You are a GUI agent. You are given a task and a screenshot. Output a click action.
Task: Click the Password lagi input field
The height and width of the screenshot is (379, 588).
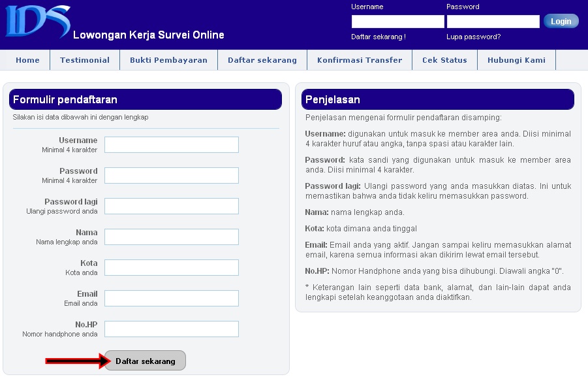(172, 206)
